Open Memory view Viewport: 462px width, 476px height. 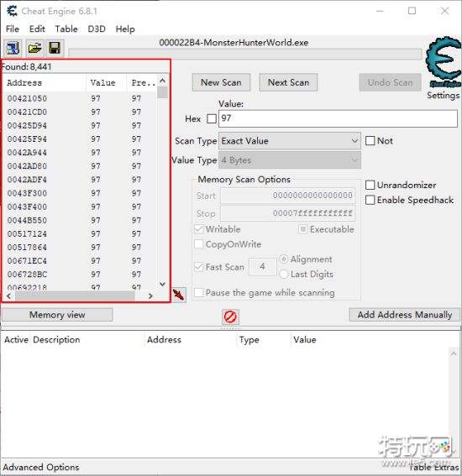point(57,315)
